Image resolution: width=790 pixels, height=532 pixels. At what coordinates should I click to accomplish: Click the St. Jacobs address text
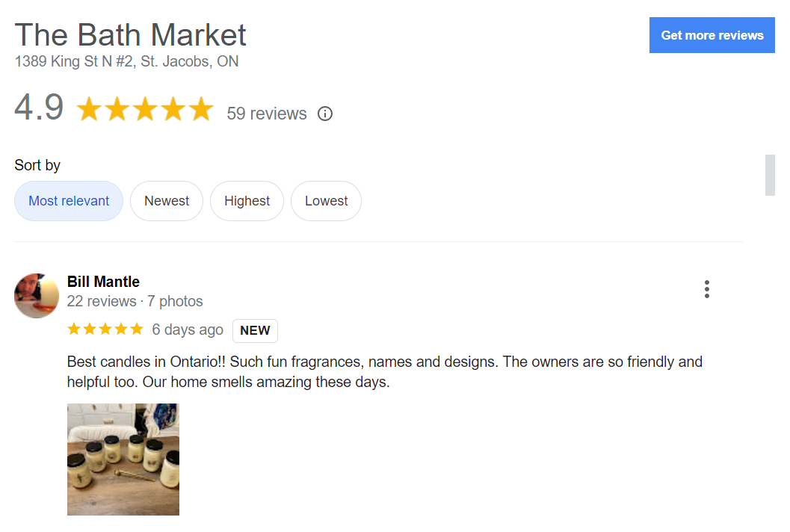click(x=126, y=62)
